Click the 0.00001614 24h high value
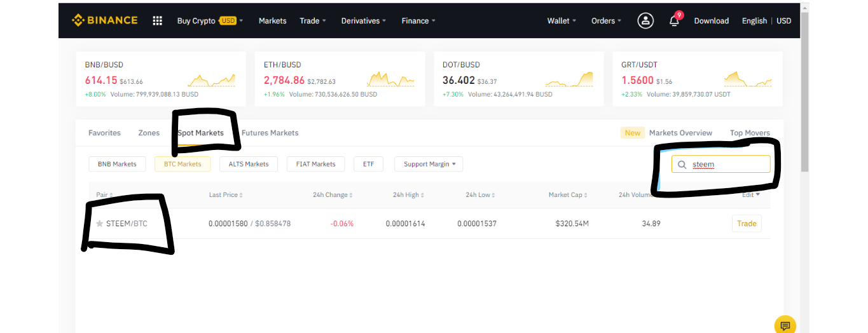The image size is (868, 333). 405,224
